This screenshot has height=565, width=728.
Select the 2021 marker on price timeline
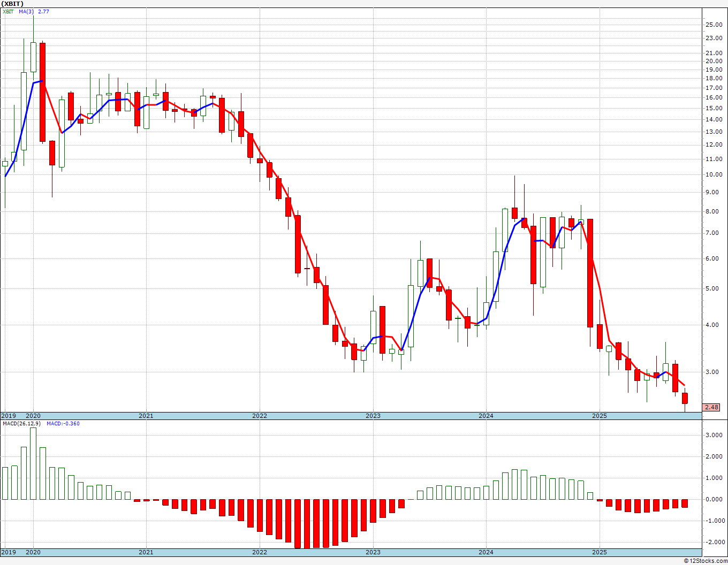[146, 416]
